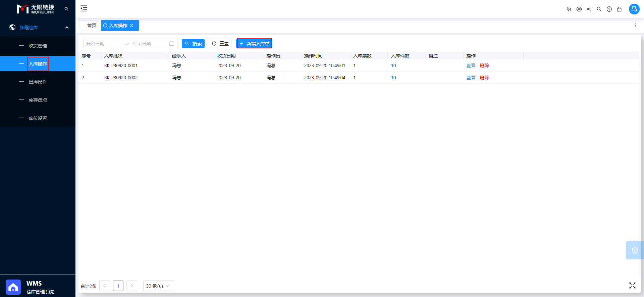
Task: Open the help question mark icon
Action: click(609, 9)
